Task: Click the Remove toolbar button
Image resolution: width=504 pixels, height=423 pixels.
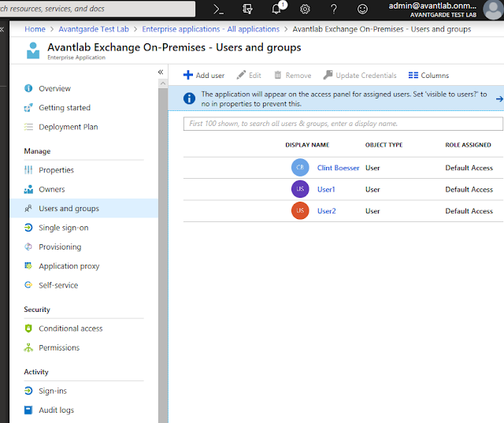Action: coord(292,75)
